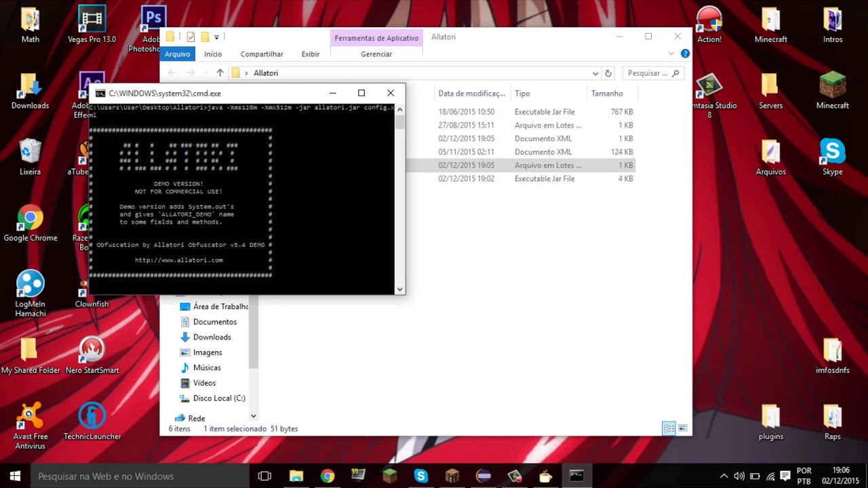The width and height of the screenshot is (868, 488).
Task: Open the Math folder on the desktop
Action: coord(30,26)
